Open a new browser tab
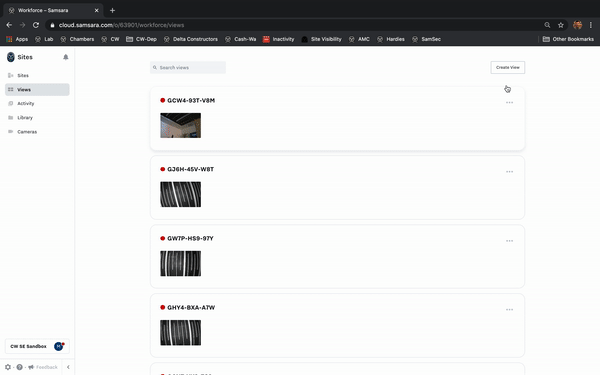600x375 pixels. pos(112,10)
